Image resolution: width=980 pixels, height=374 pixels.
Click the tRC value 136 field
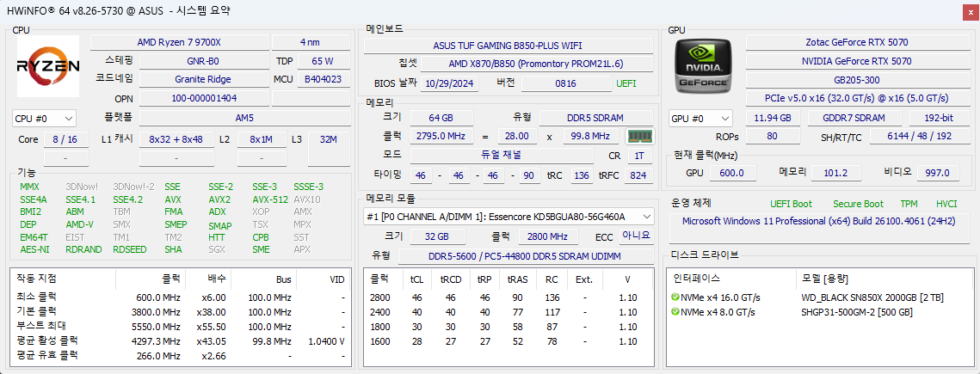582,176
